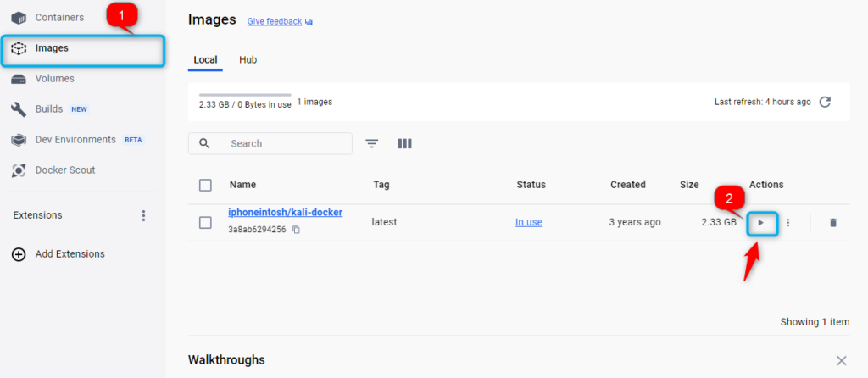Open the filter options icon
Viewport: 868px width, 378px height.
(x=371, y=144)
